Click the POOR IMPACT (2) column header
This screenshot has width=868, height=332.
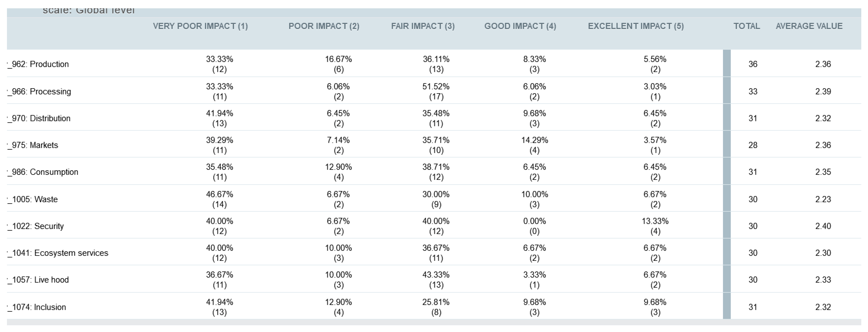(x=324, y=26)
